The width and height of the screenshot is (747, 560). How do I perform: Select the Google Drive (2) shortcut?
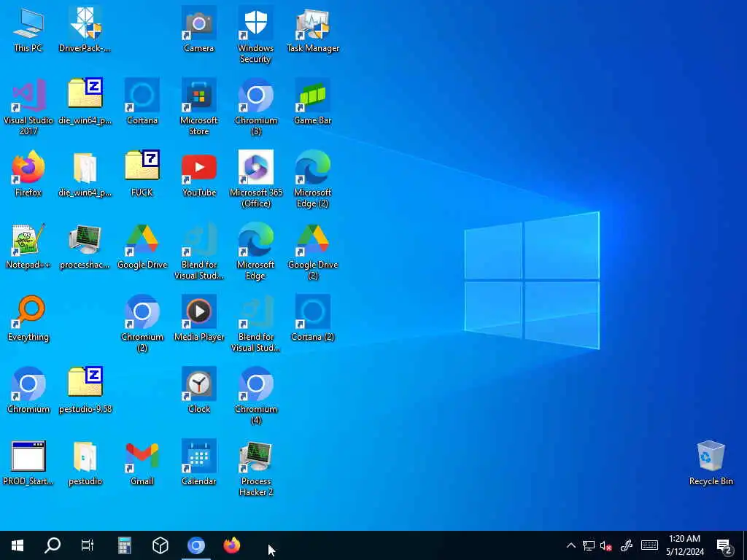point(312,252)
